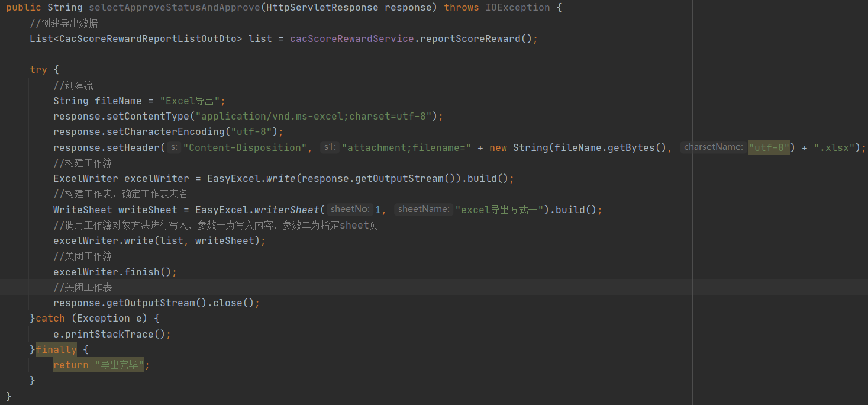Click the comment //创建导出数据
Screen dimensions: 868x405
click(x=64, y=23)
